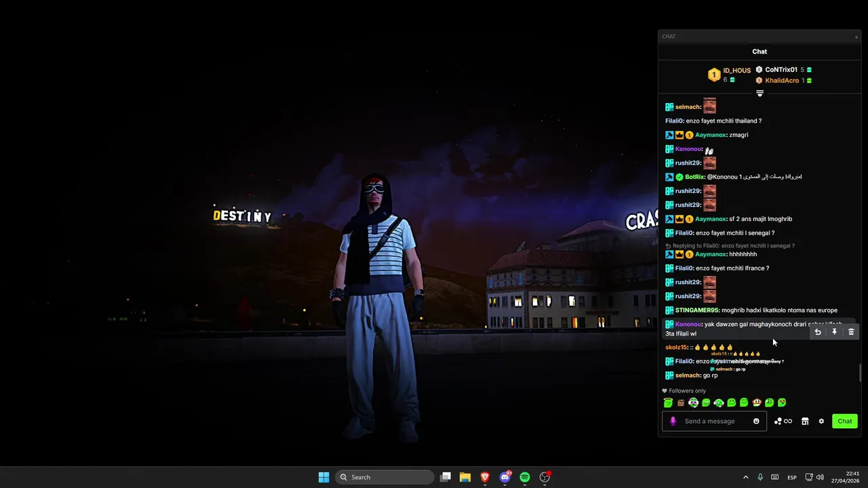This screenshot has height=488, width=868.
Task: Click the purple microphone icon in message box
Action: [673, 421]
